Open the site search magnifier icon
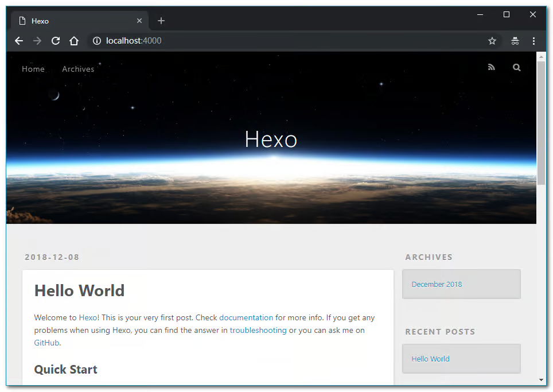This screenshot has height=392, width=553. point(516,67)
